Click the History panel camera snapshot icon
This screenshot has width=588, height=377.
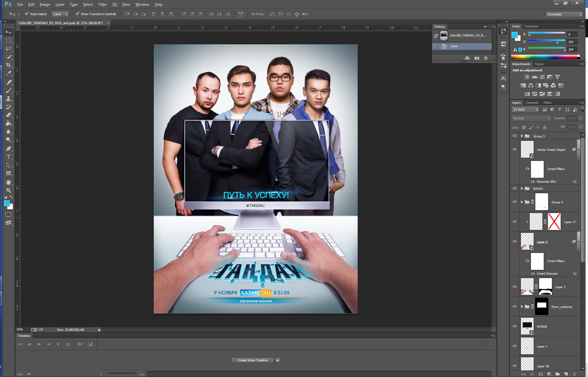pyautogui.click(x=477, y=58)
